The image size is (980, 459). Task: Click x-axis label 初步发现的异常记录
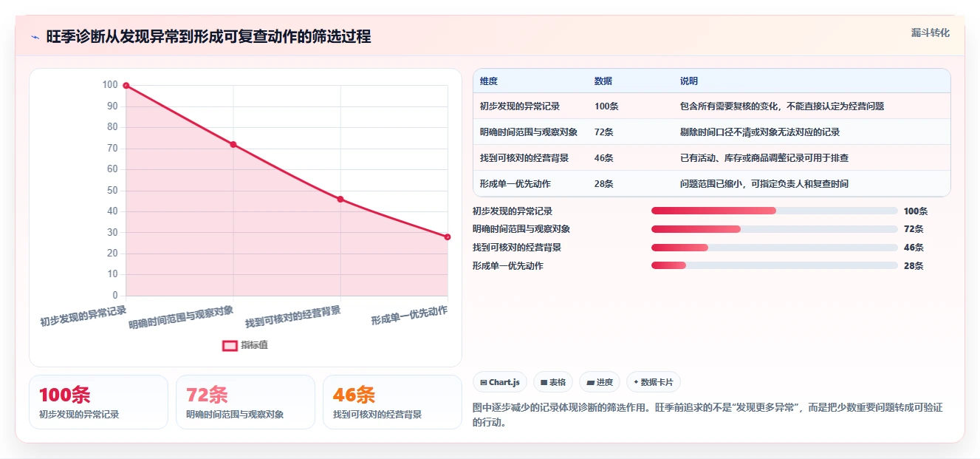(x=83, y=316)
